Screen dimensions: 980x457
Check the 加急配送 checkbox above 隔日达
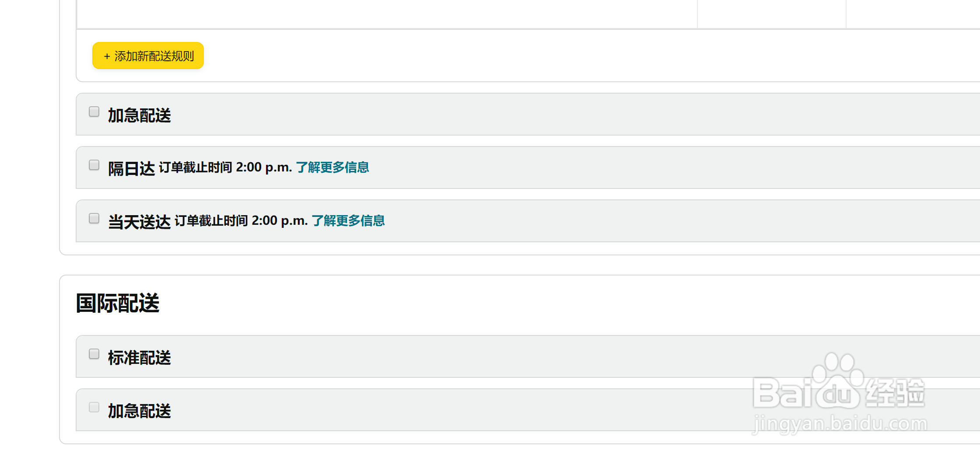94,112
